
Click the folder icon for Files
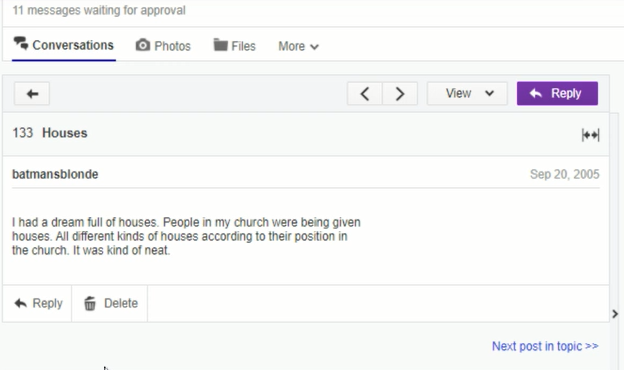point(220,45)
